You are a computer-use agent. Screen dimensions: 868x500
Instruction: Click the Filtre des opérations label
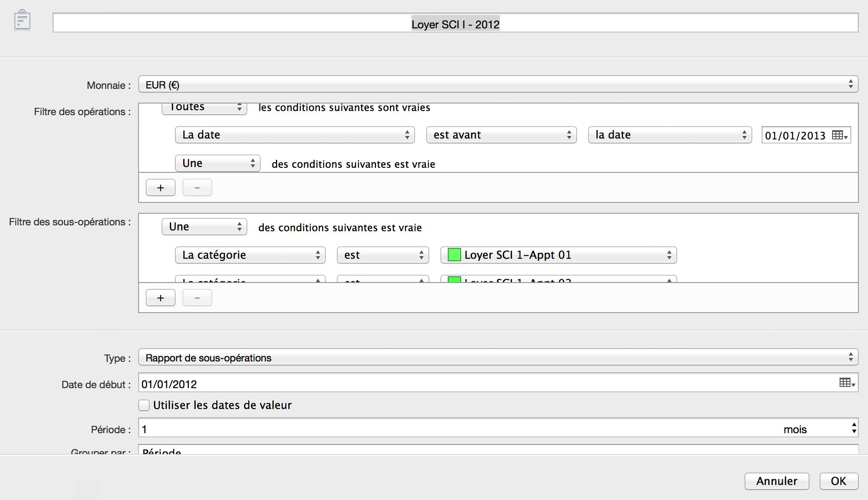tap(83, 112)
